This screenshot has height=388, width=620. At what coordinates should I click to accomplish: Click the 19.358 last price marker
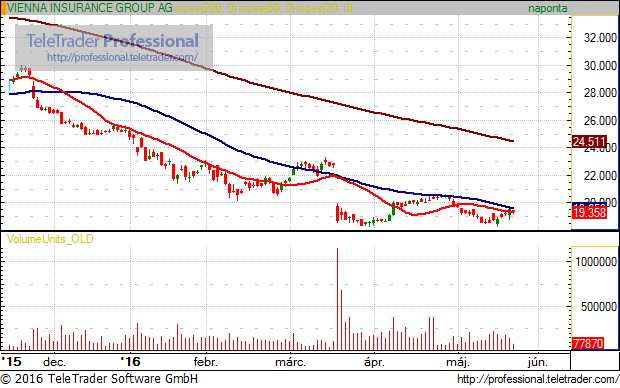[x=589, y=213]
